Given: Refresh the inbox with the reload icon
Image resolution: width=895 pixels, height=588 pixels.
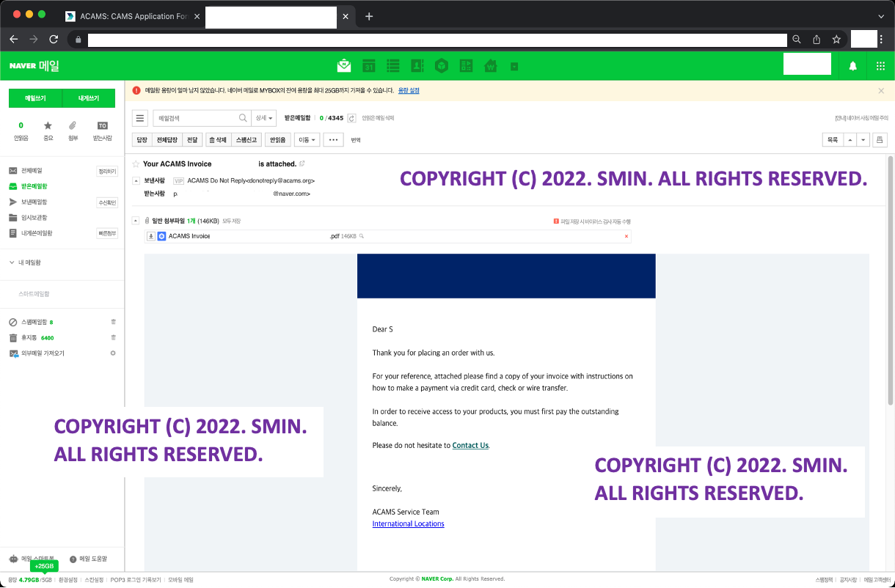Looking at the screenshot, I should (x=351, y=118).
